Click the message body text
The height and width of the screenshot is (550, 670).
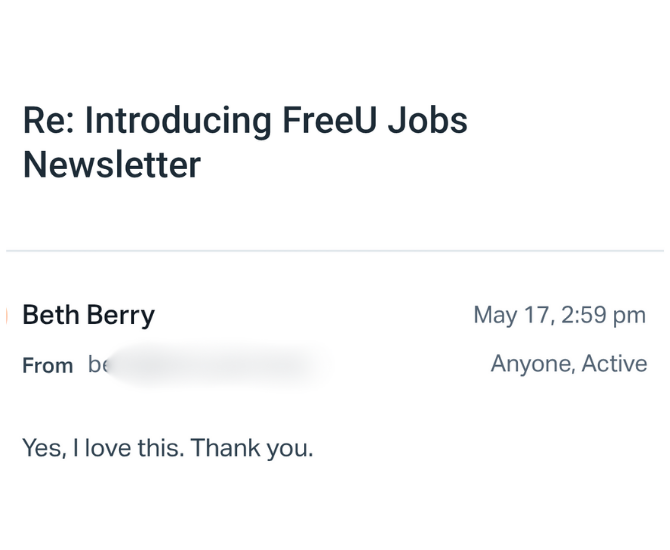point(167,448)
